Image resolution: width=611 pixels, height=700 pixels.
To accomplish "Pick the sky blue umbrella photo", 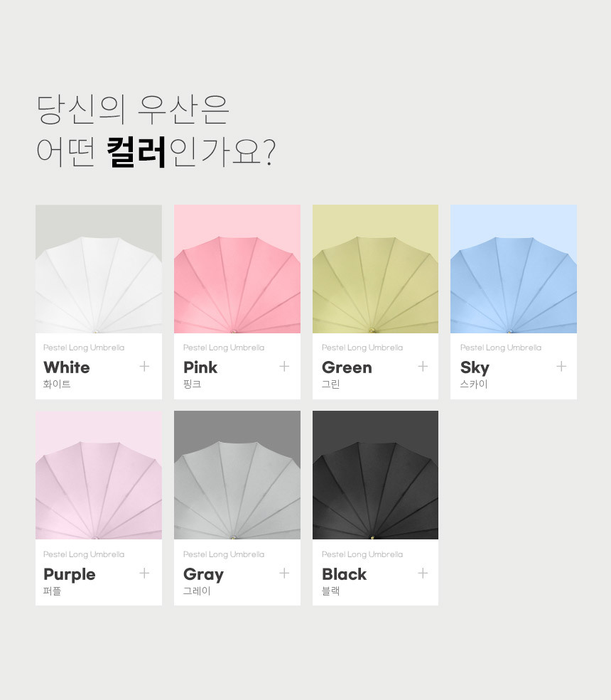I will pos(514,269).
